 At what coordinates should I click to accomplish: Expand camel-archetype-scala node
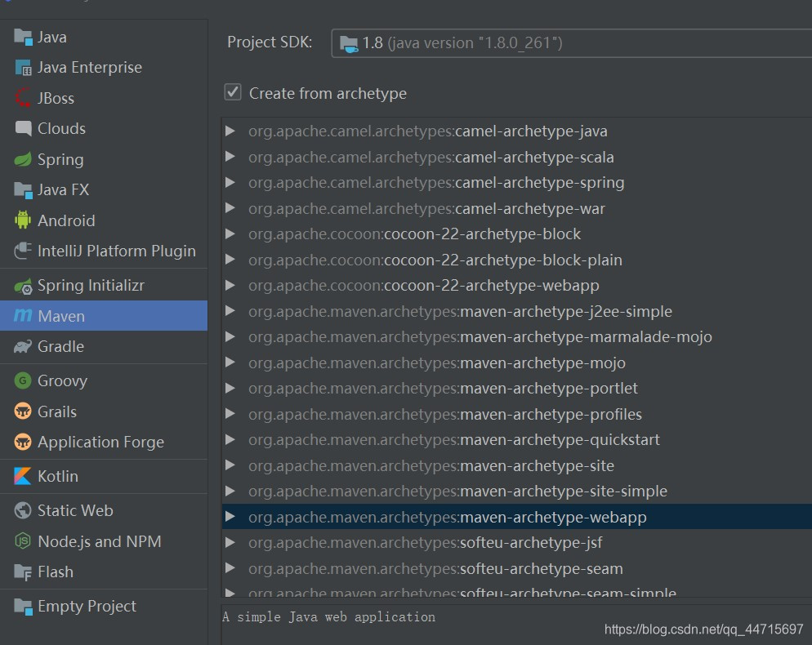[230, 157]
